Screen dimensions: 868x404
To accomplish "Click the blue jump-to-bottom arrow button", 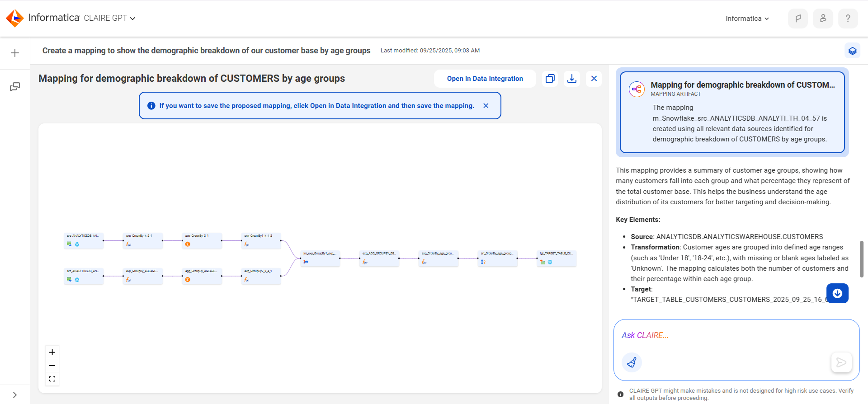I will click(837, 293).
